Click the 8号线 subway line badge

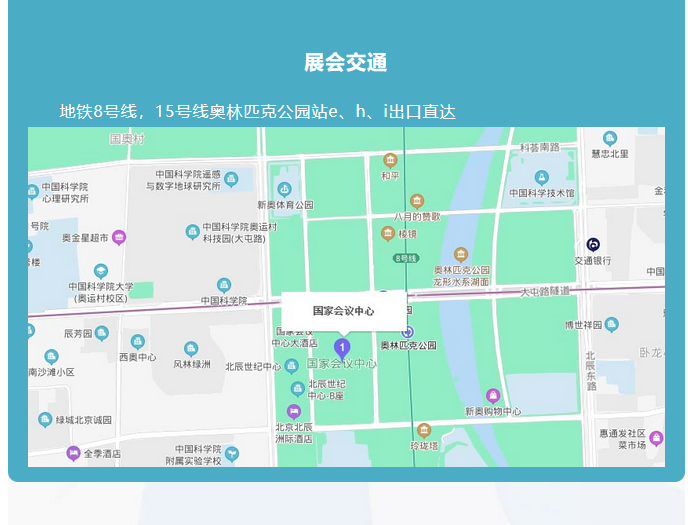tap(405, 258)
